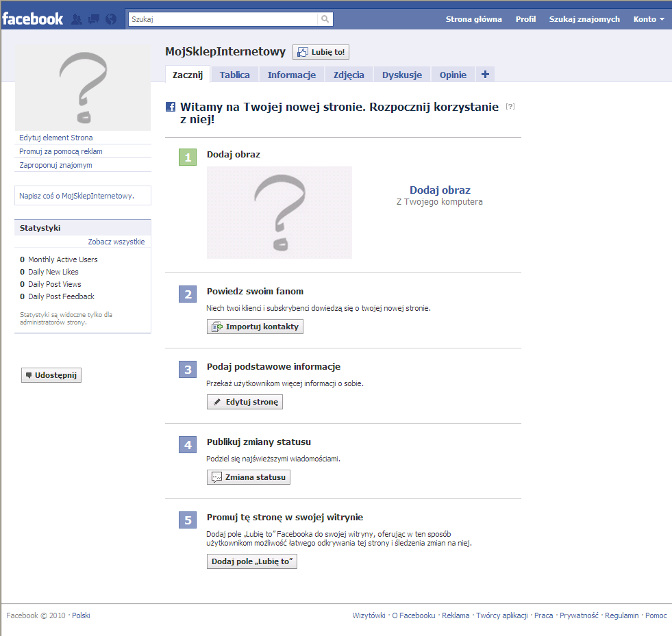The width and height of the screenshot is (672, 636).
Task: Click Dodaj obraz upload link
Action: pos(440,190)
